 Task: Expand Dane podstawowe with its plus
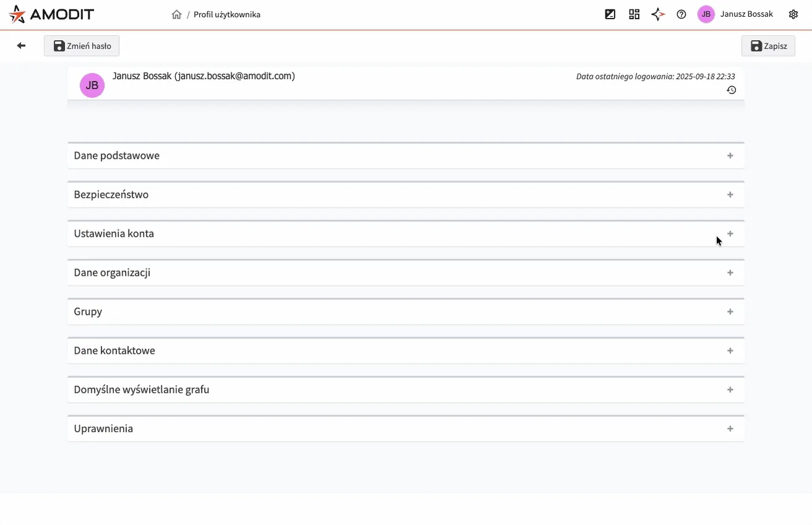(x=730, y=156)
